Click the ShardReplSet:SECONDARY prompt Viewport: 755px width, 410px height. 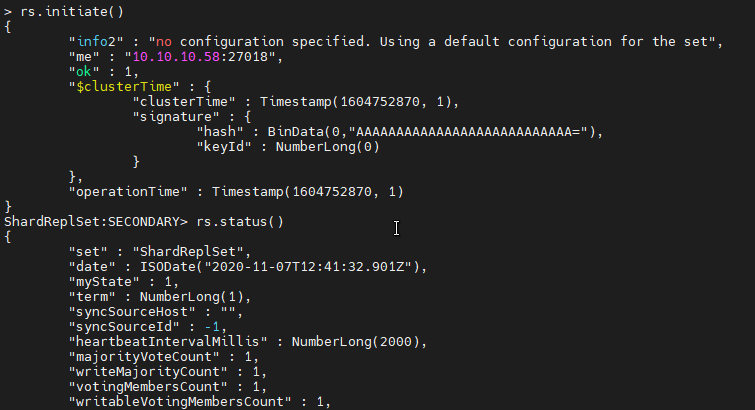click(x=96, y=222)
